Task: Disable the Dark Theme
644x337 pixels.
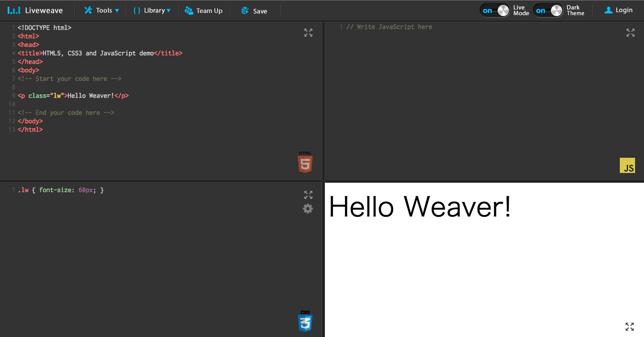Action: click(x=548, y=10)
